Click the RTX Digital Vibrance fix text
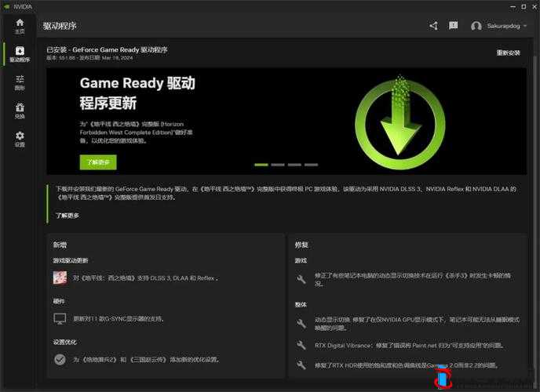Viewport: 540px width, 392px height. point(409,345)
